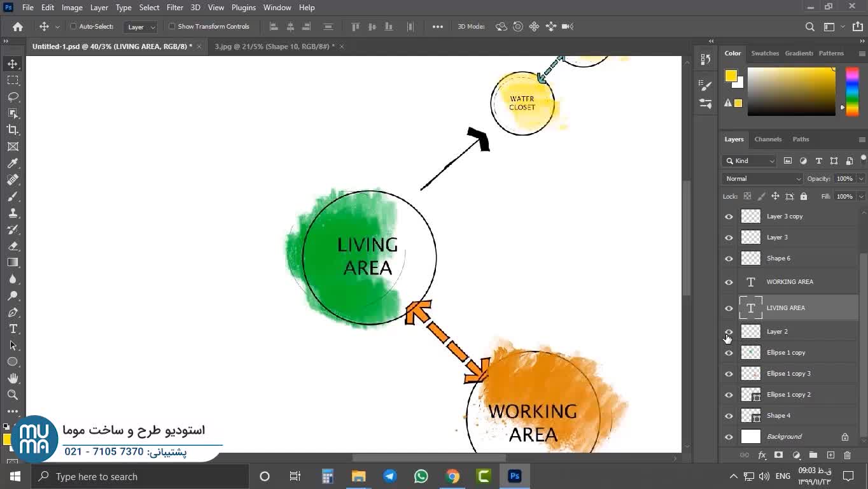Select the Eyedropper tool
Viewport: 868px width, 489px height.
pyautogui.click(x=13, y=163)
